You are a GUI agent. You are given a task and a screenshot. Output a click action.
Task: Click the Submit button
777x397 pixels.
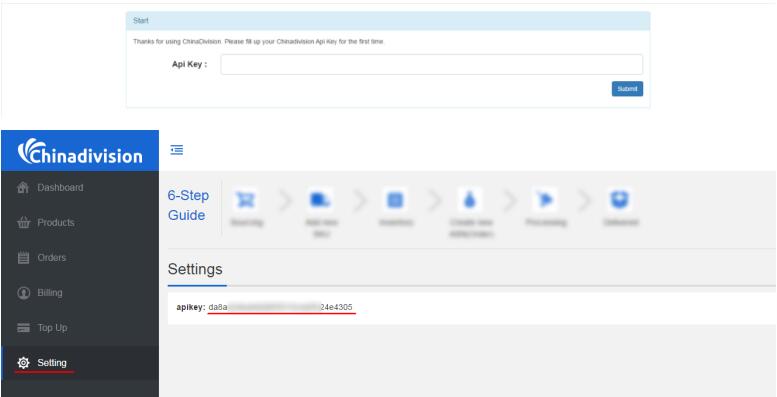point(627,89)
